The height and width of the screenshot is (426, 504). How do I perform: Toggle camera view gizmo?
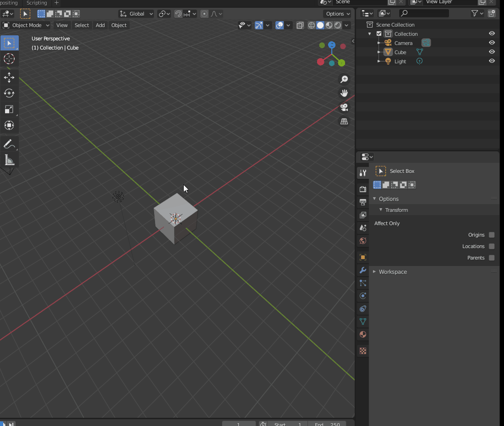click(344, 107)
